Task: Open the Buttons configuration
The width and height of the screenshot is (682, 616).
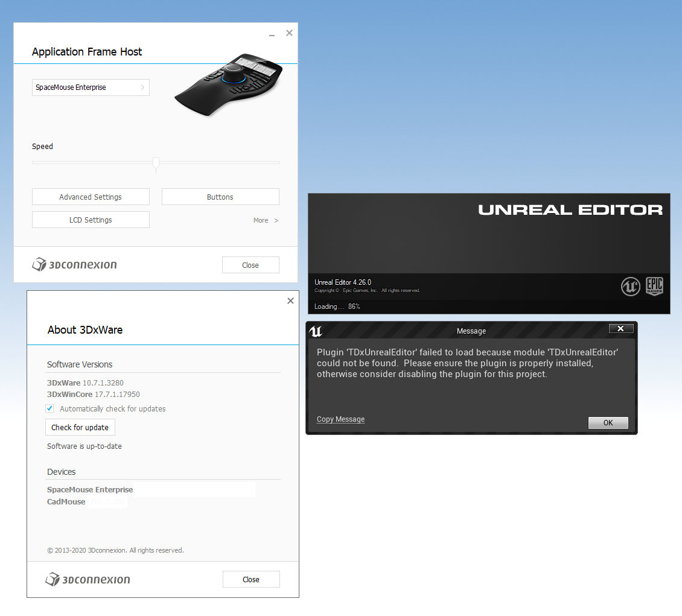Action: pos(220,197)
